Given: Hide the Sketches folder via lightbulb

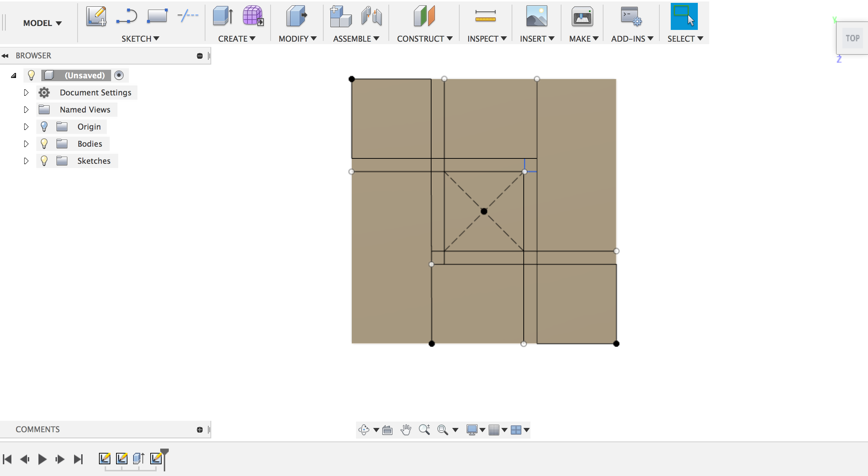Looking at the screenshot, I should coord(44,161).
